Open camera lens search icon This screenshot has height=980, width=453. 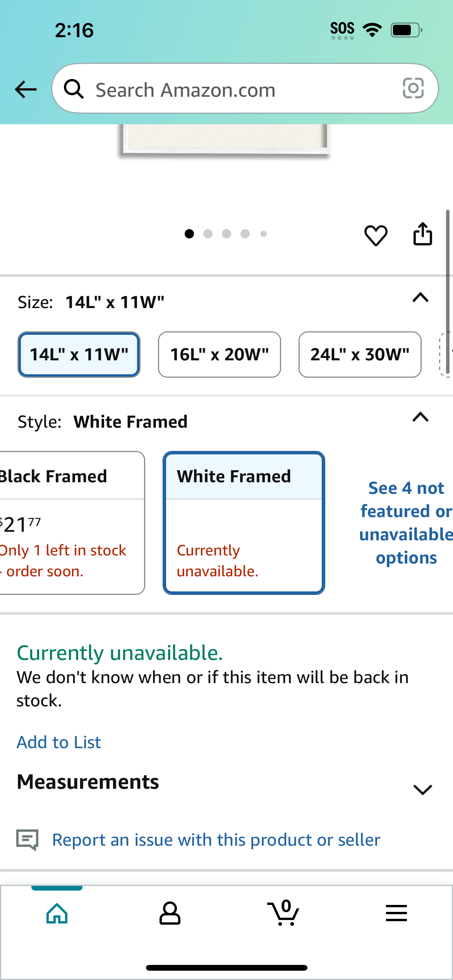click(413, 88)
